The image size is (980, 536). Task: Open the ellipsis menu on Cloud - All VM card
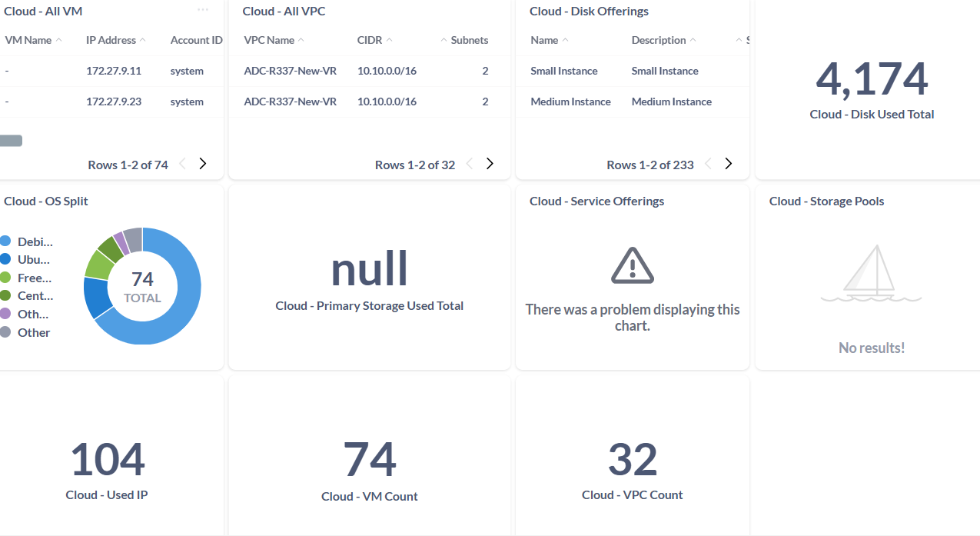pos(203,10)
